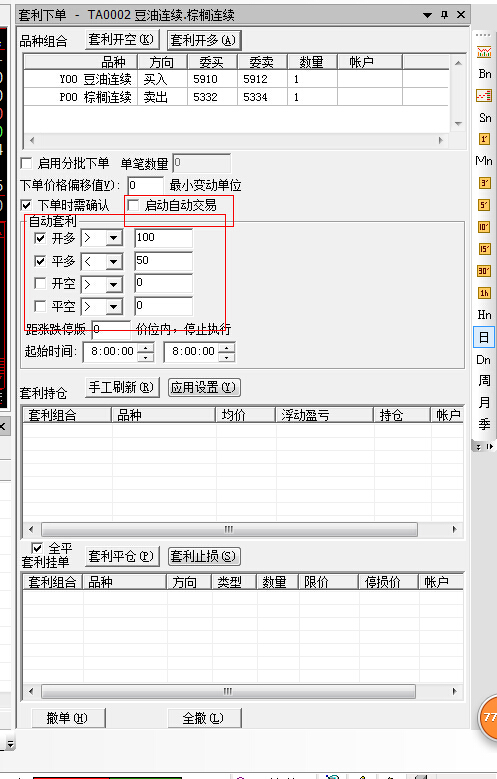Select the Y00 豆油连续 row
The width and height of the screenshot is (497, 779).
coord(236,79)
